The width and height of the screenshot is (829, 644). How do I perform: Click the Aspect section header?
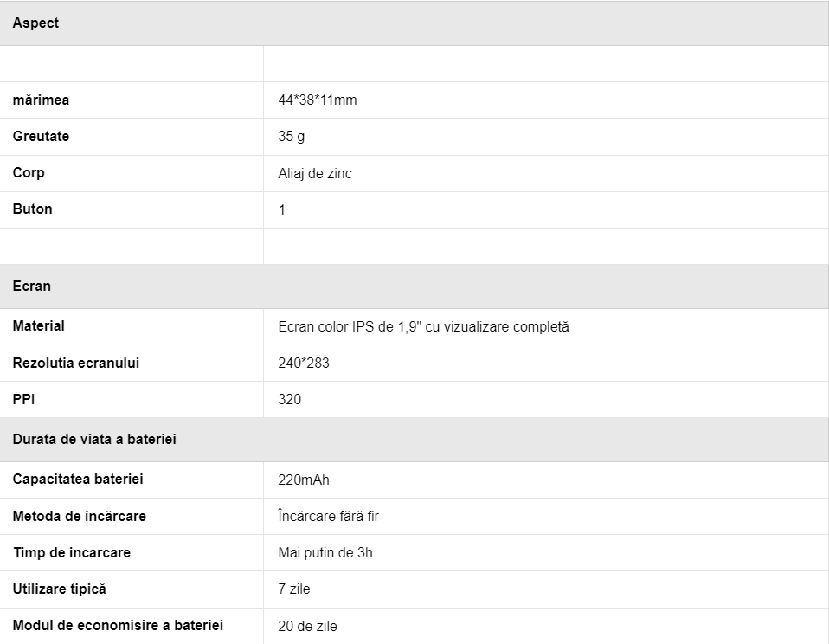coord(414,23)
